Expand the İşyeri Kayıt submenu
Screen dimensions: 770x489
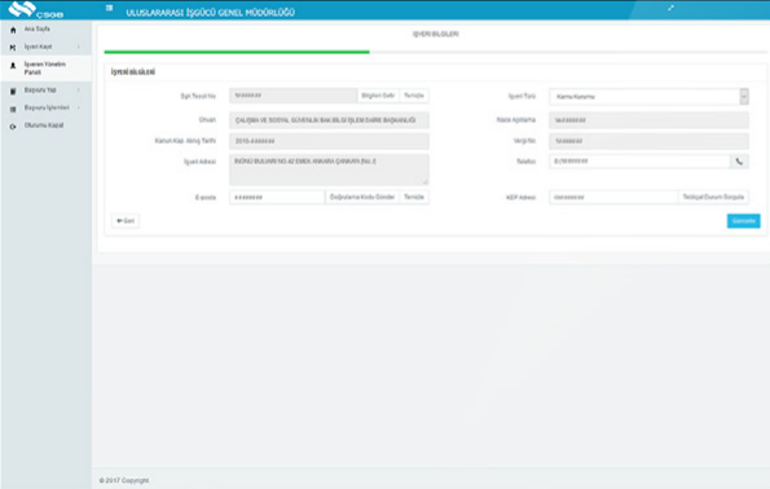point(45,47)
